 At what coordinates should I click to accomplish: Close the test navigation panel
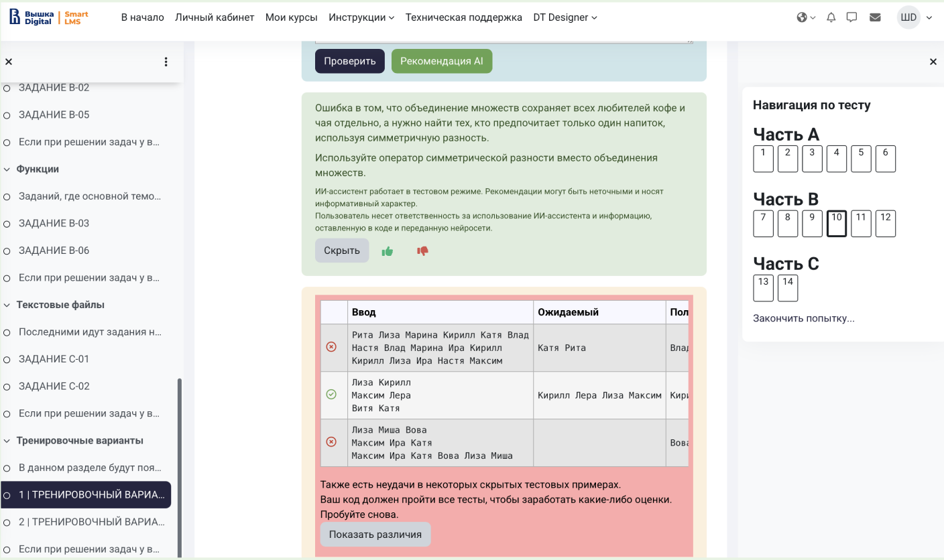click(x=933, y=62)
